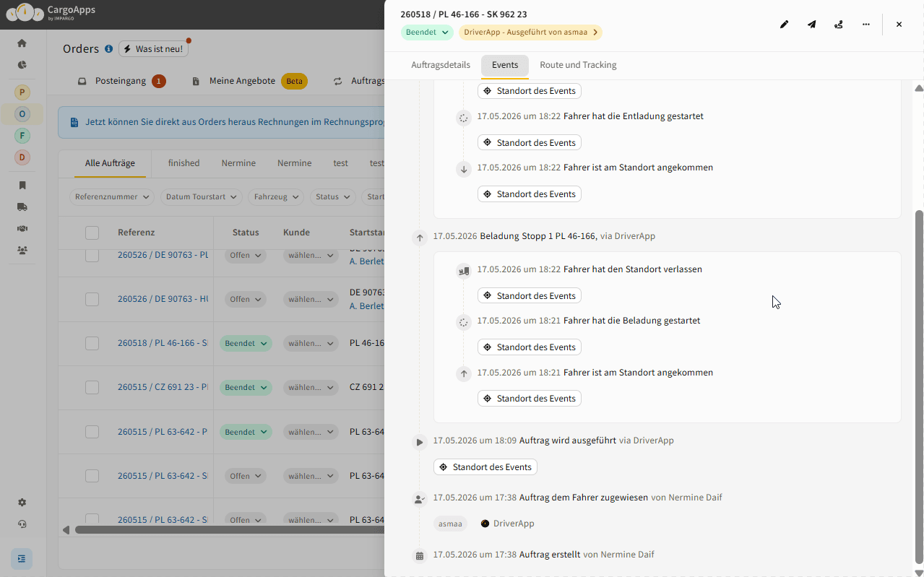Click scroll-up arrow of events panel scrollbar

919,88
